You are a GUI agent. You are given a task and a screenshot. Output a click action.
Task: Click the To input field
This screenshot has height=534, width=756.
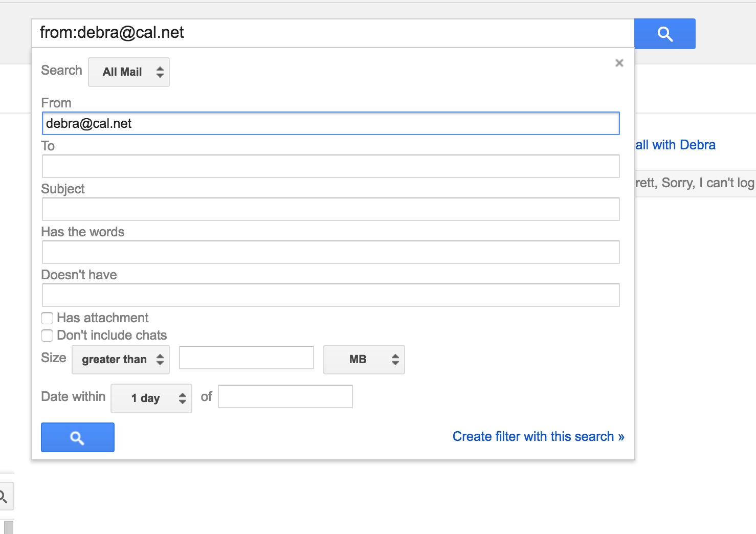(330, 166)
